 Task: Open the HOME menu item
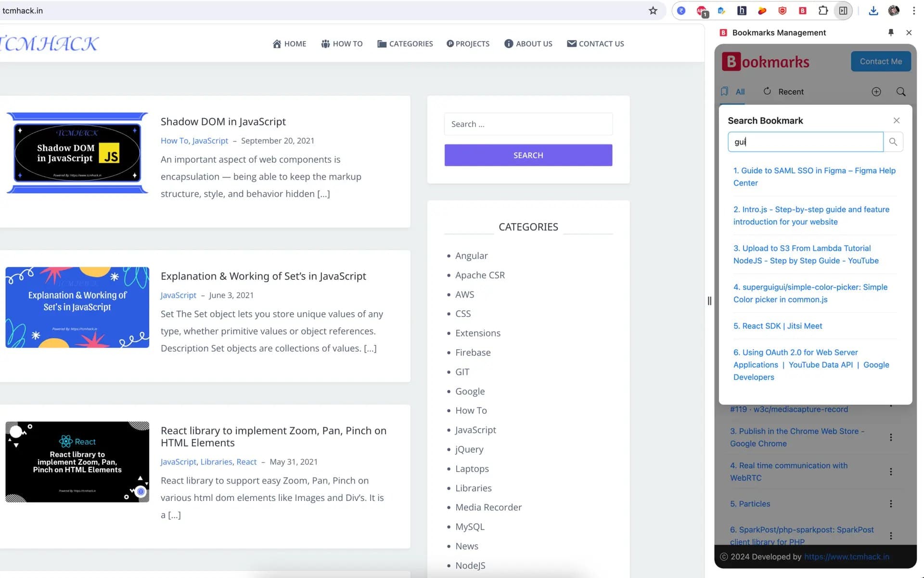[x=289, y=44]
